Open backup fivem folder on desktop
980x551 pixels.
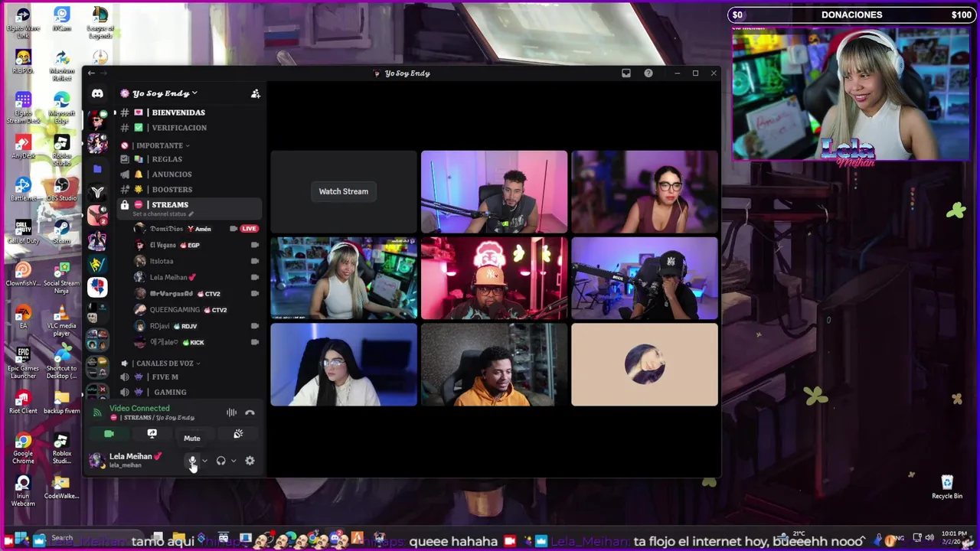pos(62,403)
